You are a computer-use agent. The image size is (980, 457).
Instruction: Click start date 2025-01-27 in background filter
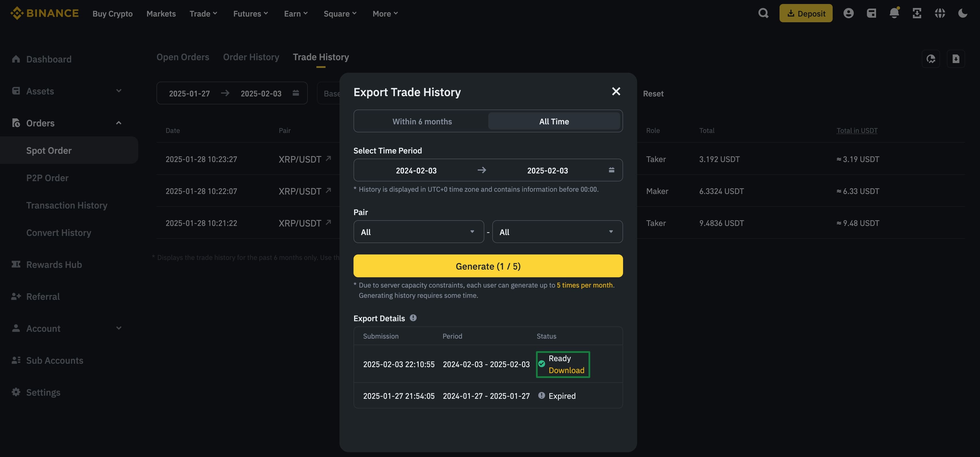pos(189,94)
